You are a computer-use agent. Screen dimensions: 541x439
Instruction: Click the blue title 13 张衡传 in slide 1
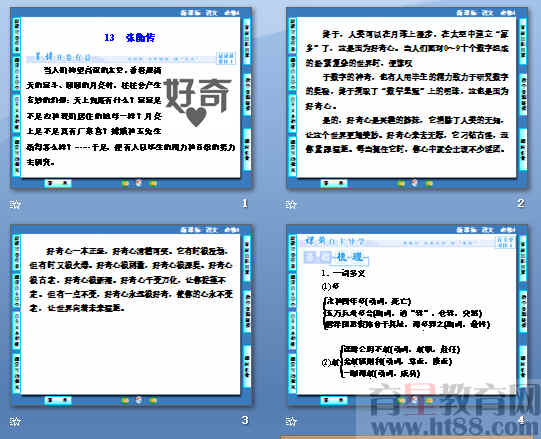(130, 37)
